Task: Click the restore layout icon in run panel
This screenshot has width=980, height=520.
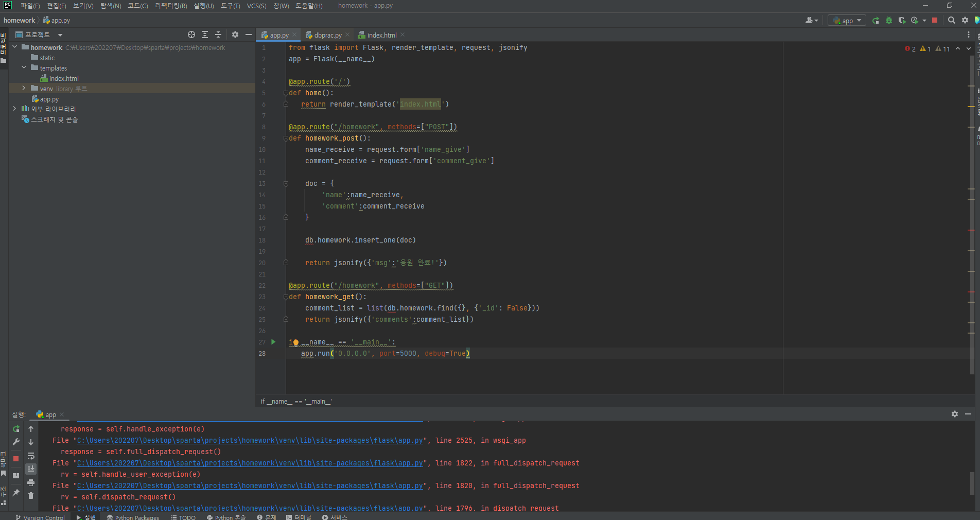Action: pyautogui.click(x=16, y=476)
